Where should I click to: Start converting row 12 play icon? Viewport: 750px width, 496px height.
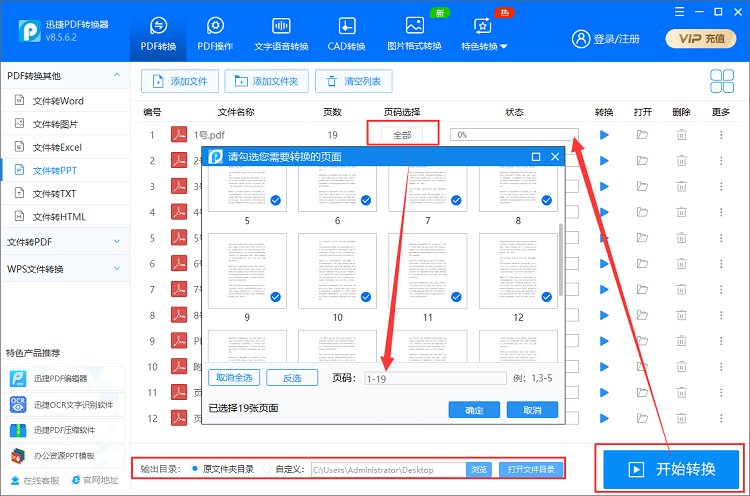tap(604, 418)
